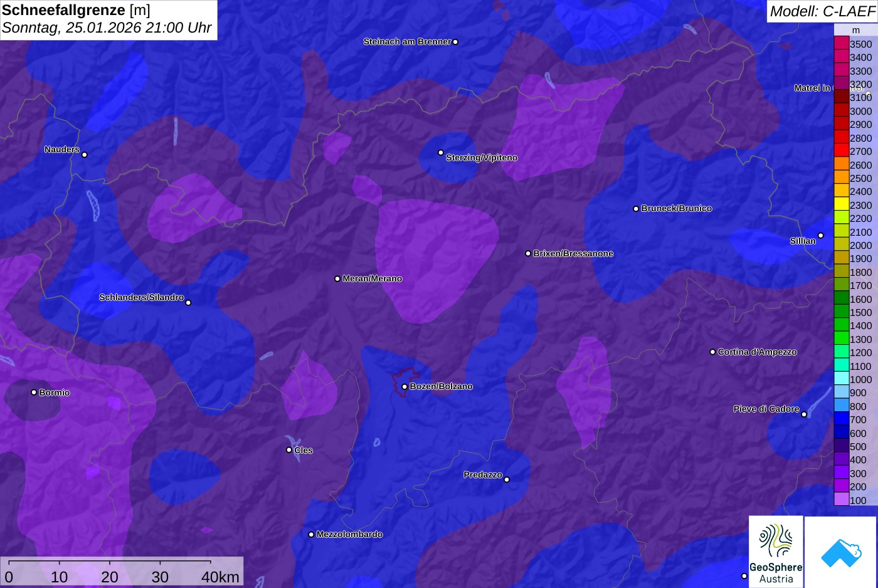Click the Brixen/Bressanone label text

click(573, 254)
